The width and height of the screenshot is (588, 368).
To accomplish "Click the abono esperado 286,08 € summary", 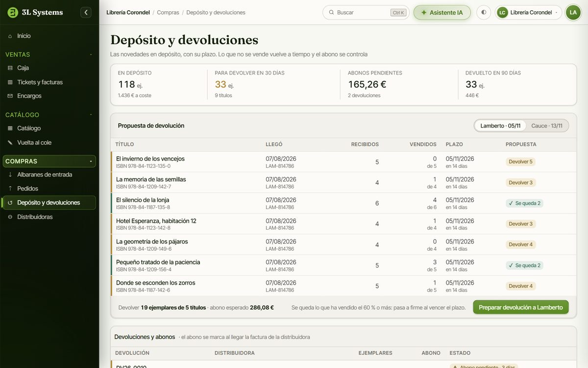I will point(241,308).
